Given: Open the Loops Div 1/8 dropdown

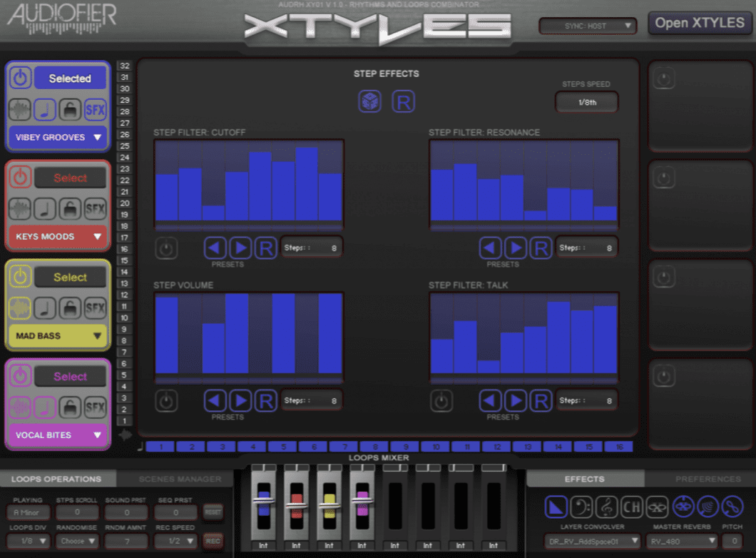Looking at the screenshot, I should [x=29, y=541].
